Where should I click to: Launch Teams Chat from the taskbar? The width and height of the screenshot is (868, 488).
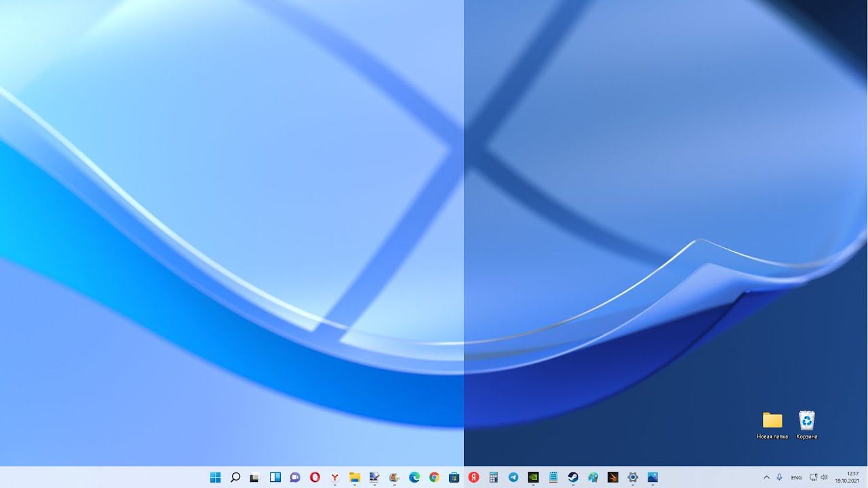point(295,477)
